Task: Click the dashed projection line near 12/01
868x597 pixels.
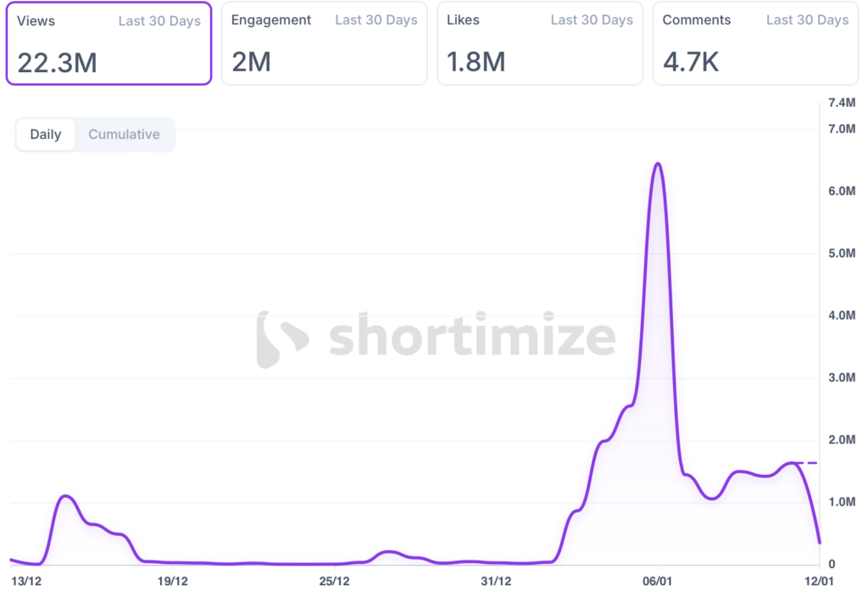Action: [x=808, y=463]
